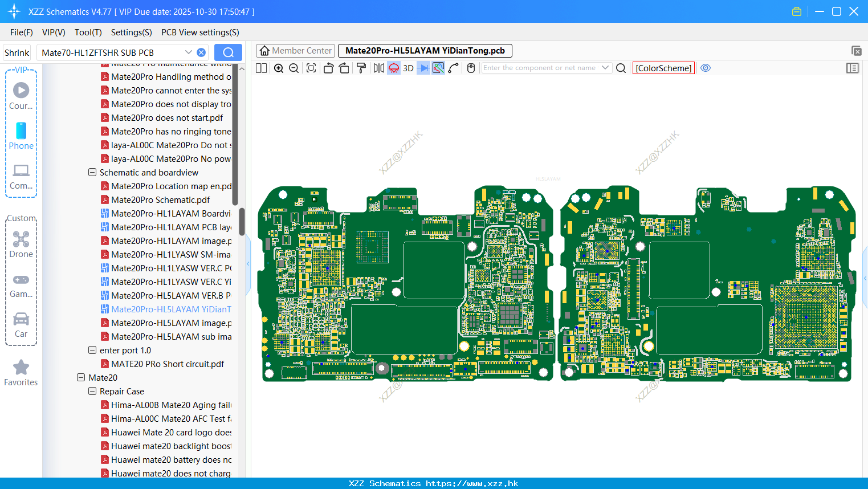Open Huawei mate20 backlight boost file
This screenshot has height=489, width=868.
point(166,446)
